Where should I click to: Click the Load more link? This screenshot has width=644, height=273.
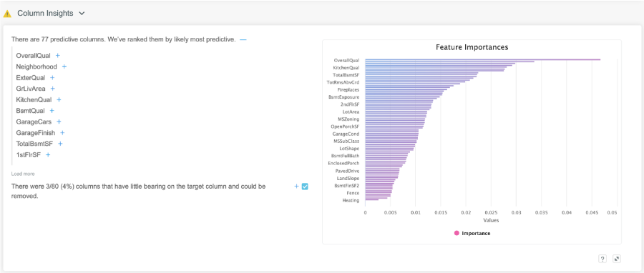click(23, 174)
